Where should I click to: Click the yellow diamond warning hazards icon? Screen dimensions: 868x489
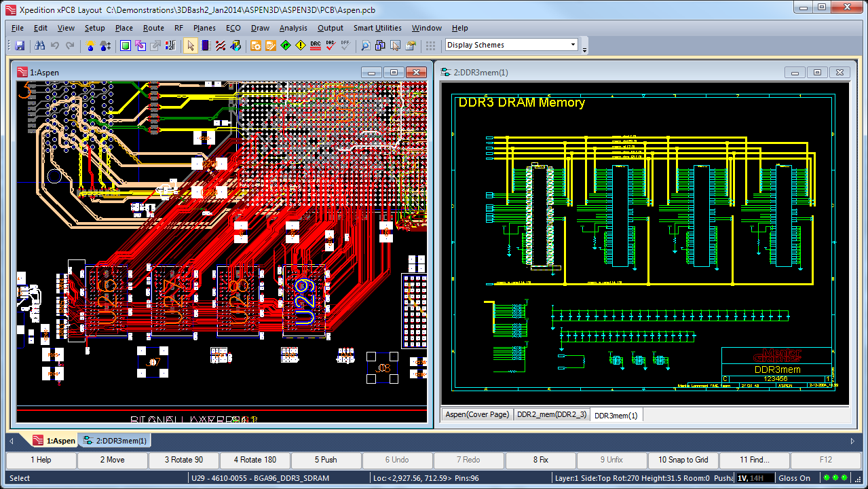[x=300, y=46]
